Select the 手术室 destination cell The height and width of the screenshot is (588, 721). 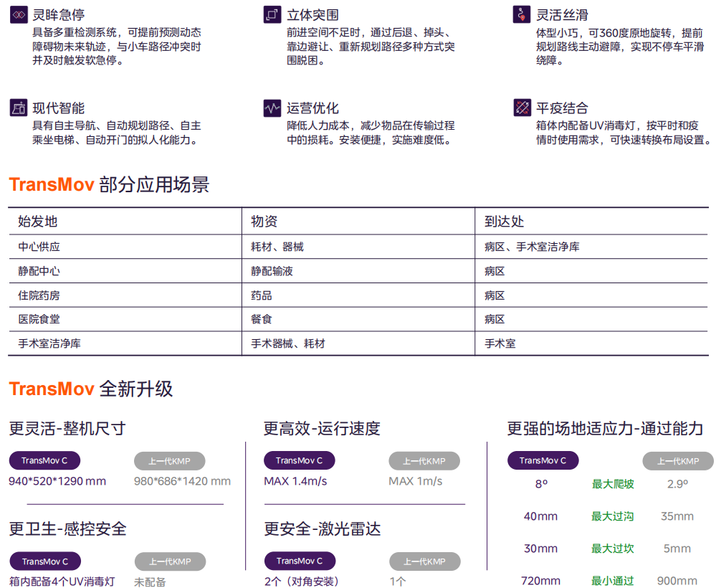pyautogui.click(x=500, y=343)
